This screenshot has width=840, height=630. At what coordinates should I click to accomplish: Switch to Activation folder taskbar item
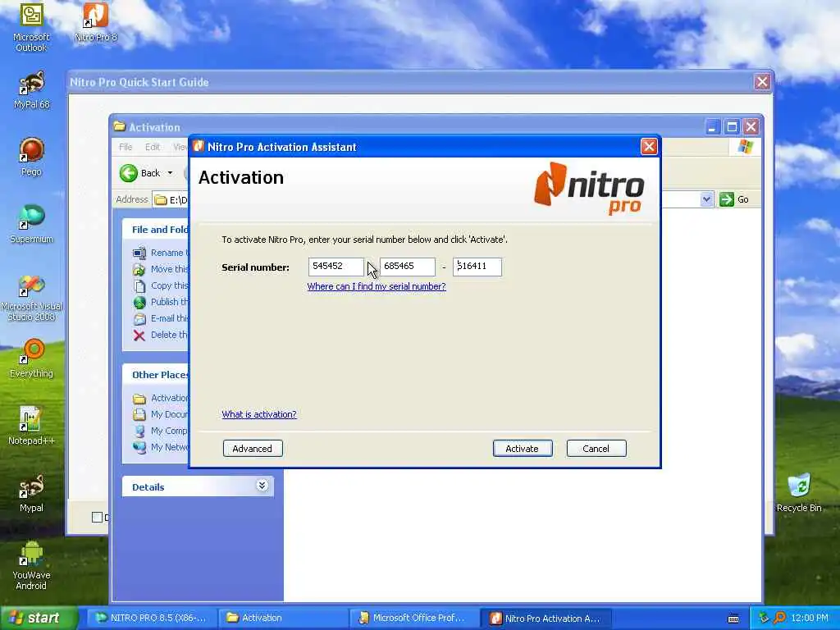281,619
